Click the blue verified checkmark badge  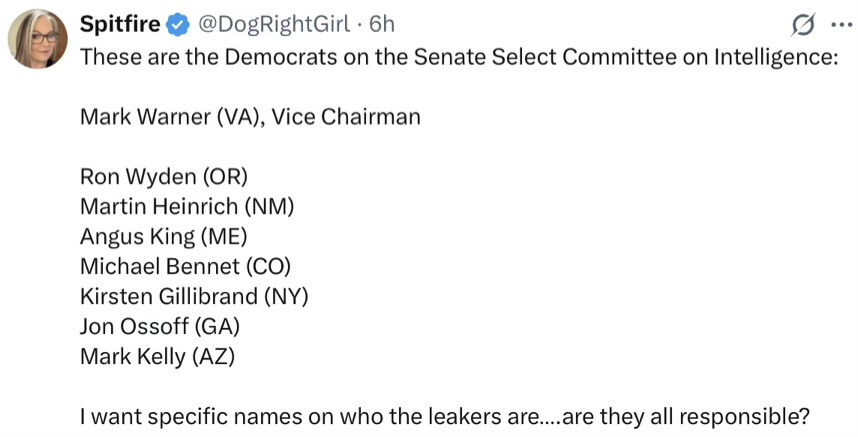[x=178, y=26]
